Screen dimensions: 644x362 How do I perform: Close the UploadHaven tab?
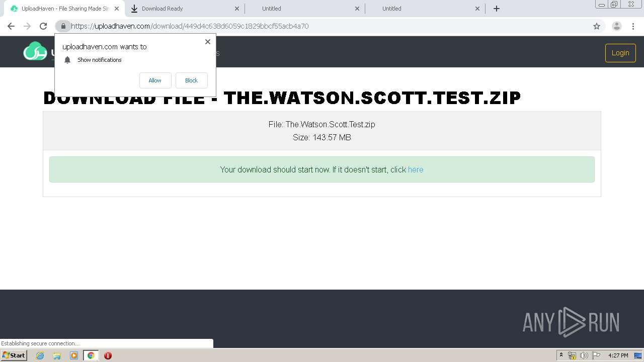116,9
